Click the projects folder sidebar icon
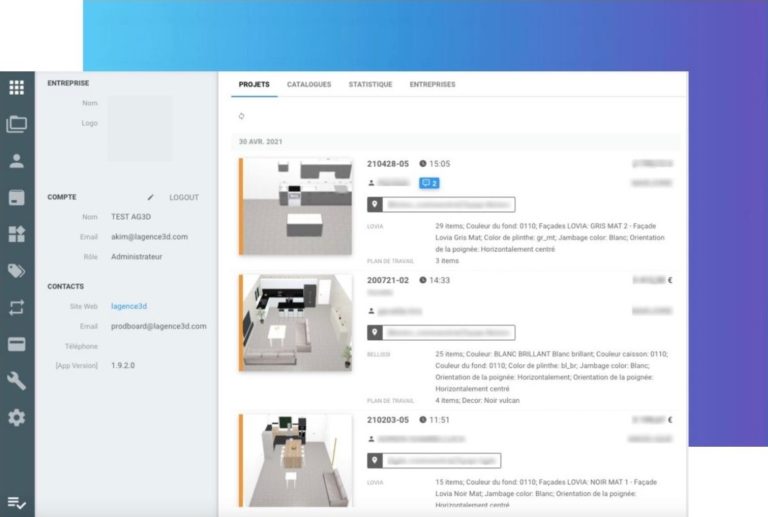 [x=16, y=125]
